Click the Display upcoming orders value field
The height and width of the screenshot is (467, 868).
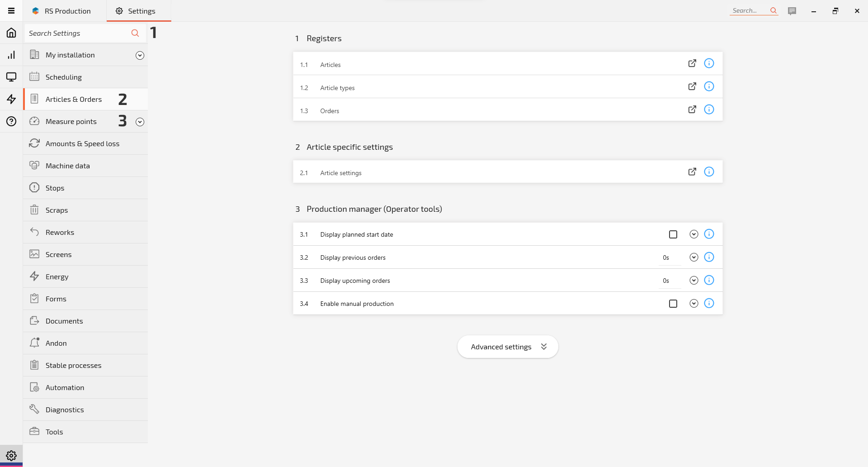pyautogui.click(x=669, y=281)
